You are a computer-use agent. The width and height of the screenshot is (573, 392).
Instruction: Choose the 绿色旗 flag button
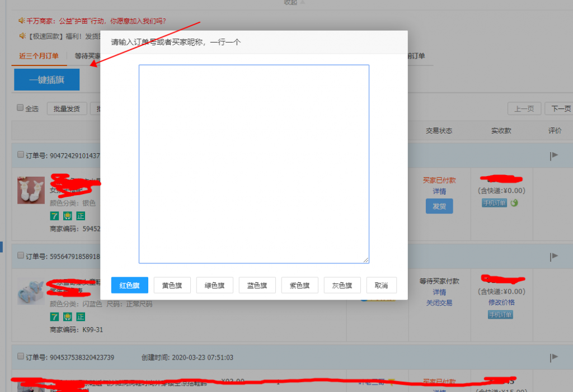coord(214,285)
